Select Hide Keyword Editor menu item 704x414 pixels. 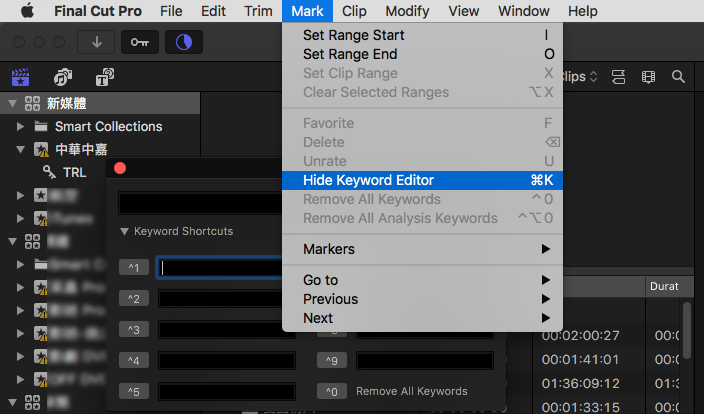pos(422,180)
